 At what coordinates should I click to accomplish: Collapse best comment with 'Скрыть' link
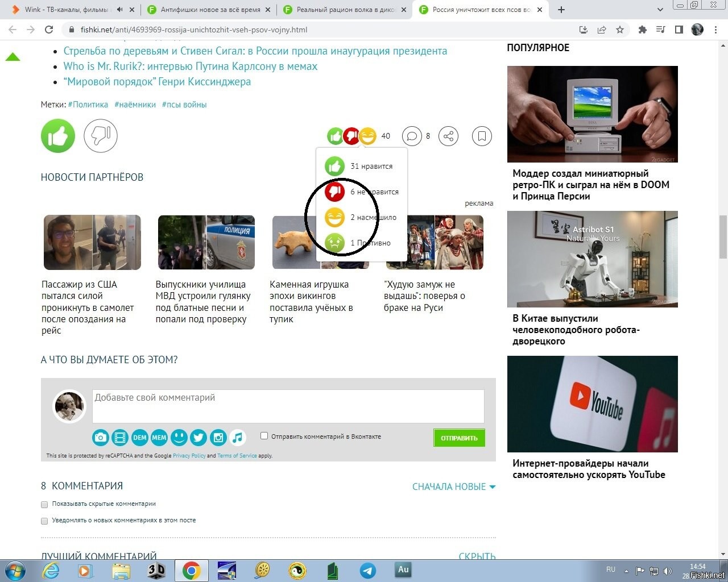click(477, 556)
